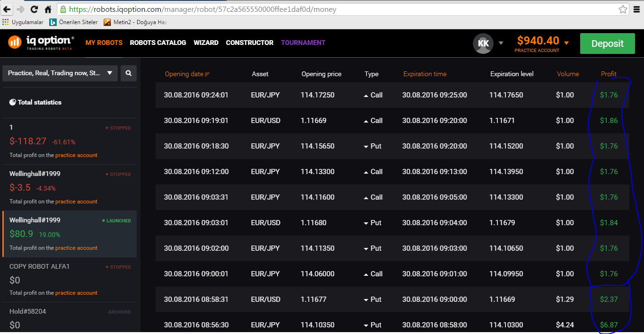Click the Call icon in the 09:19:01 row
The height and width of the screenshot is (334, 644).
(366, 121)
